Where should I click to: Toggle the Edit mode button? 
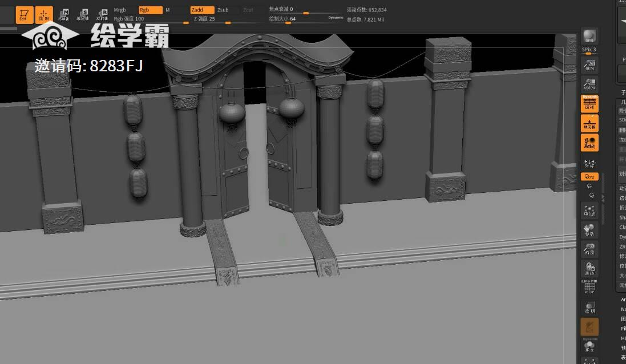(25, 15)
